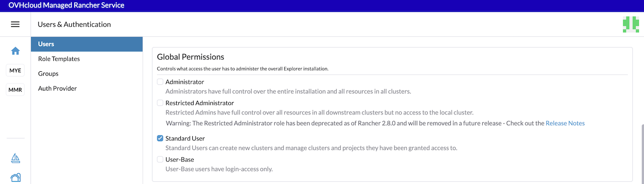Switch to Auth Provider page

point(57,88)
